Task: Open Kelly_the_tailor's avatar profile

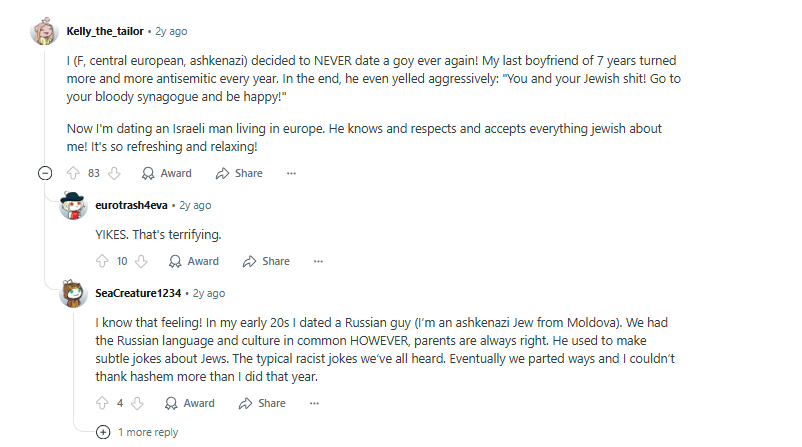Action: tap(45, 32)
